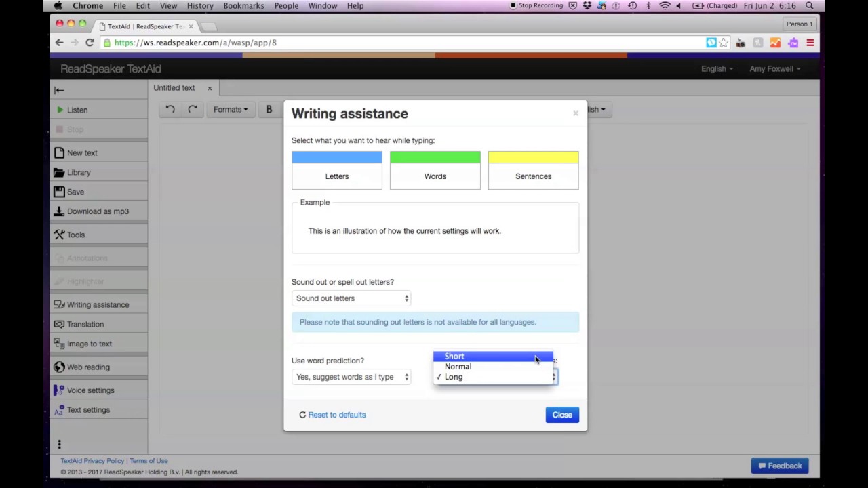Open the Edit menu
Image resolution: width=868 pixels, height=488 pixels.
click(142, 5)
